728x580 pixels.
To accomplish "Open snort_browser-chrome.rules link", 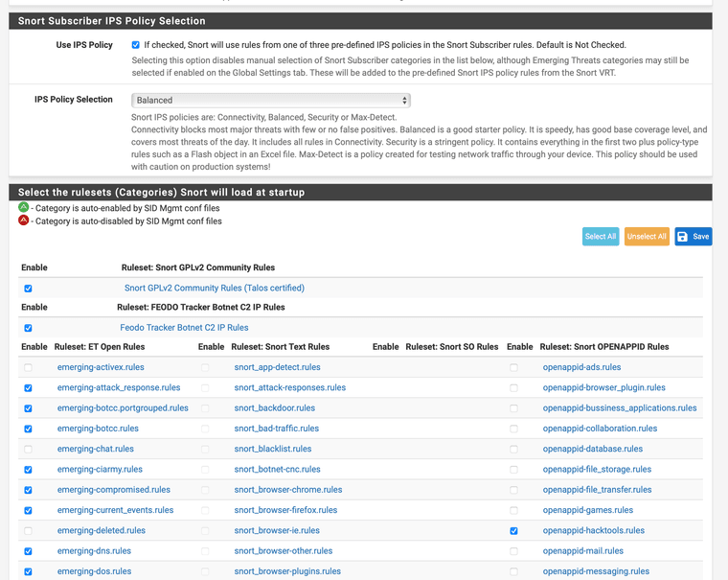I will pyautogui.click(x=288, y=490).
